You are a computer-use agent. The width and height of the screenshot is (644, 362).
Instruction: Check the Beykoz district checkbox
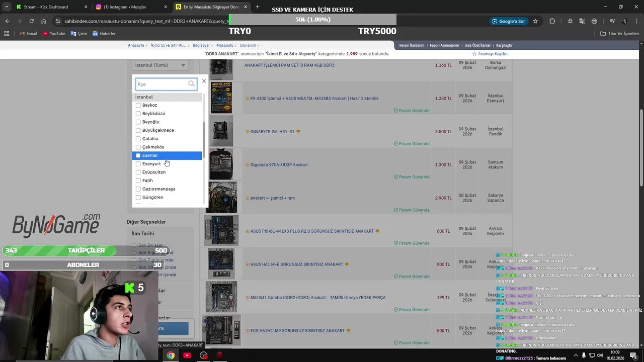click(138, 105)
